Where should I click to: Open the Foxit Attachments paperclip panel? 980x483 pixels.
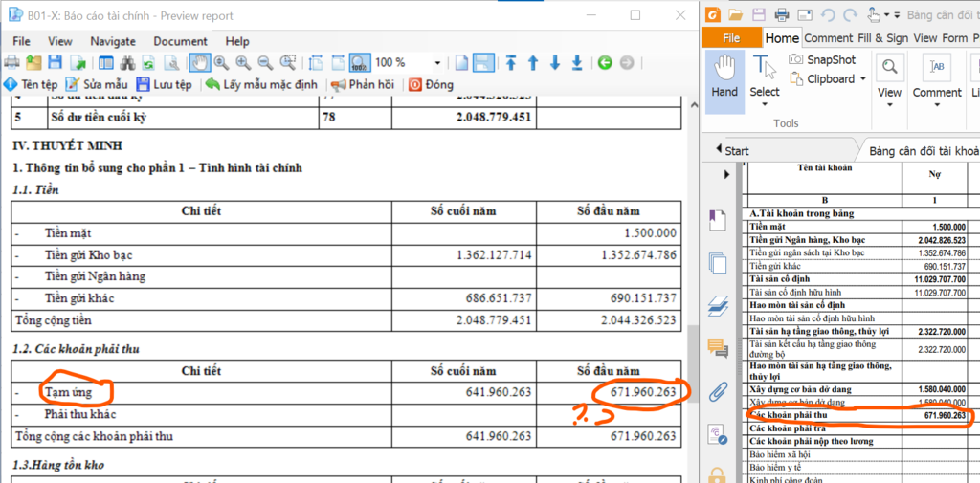click(719, 392)
